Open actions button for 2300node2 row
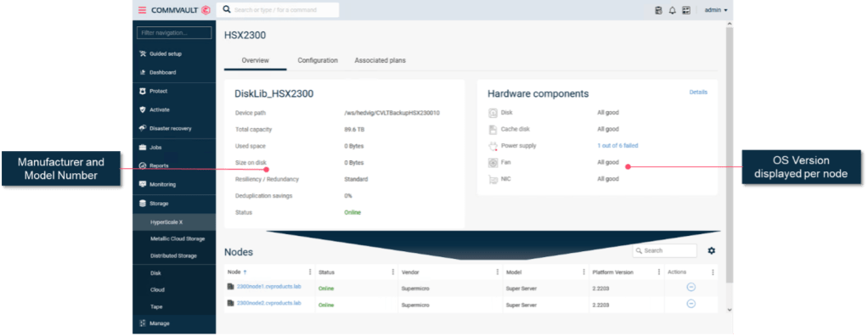The height and width of the screenshot is (336, 868). point(690,304)
